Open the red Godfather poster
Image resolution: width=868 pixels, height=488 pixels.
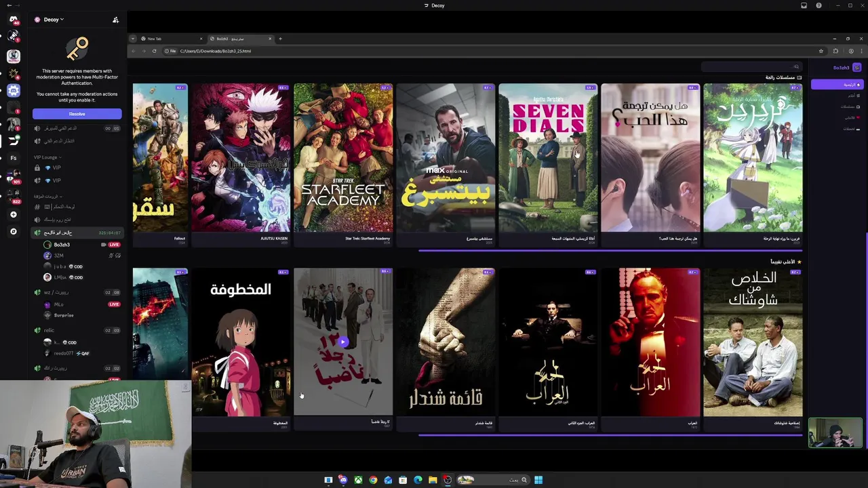650,342
